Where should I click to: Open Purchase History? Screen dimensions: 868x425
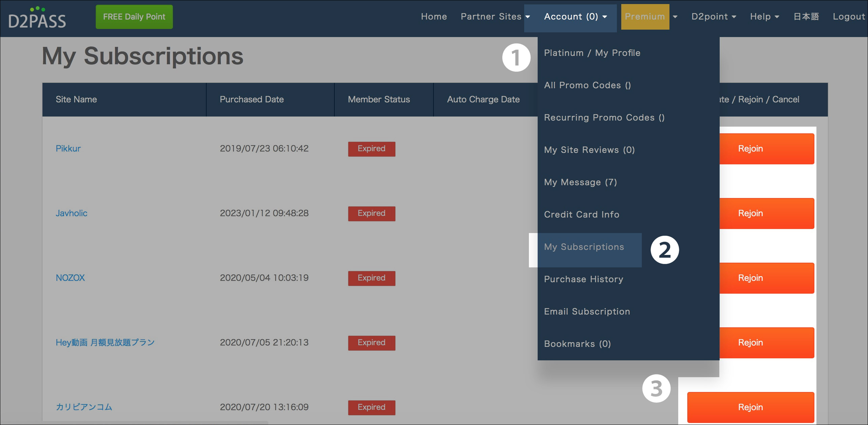click(x=583, y=279)
